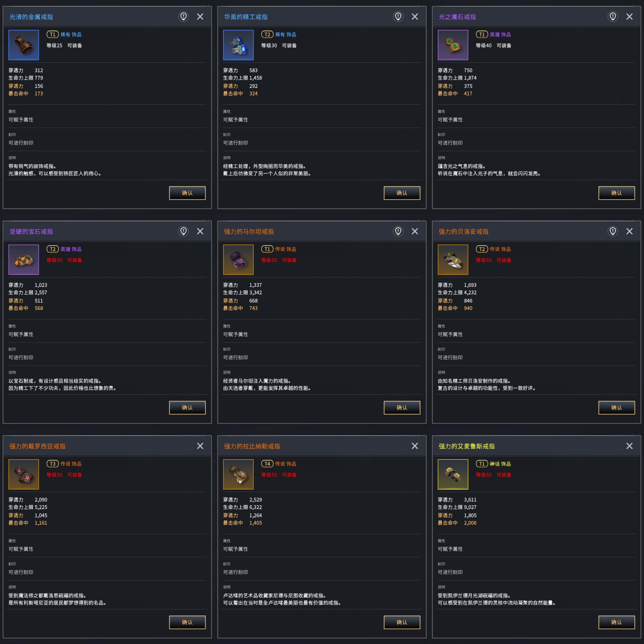
Task: Click the 坚硬的宝石戒指 orange gem ring thumbnail
Action: [x=24, y=260]
